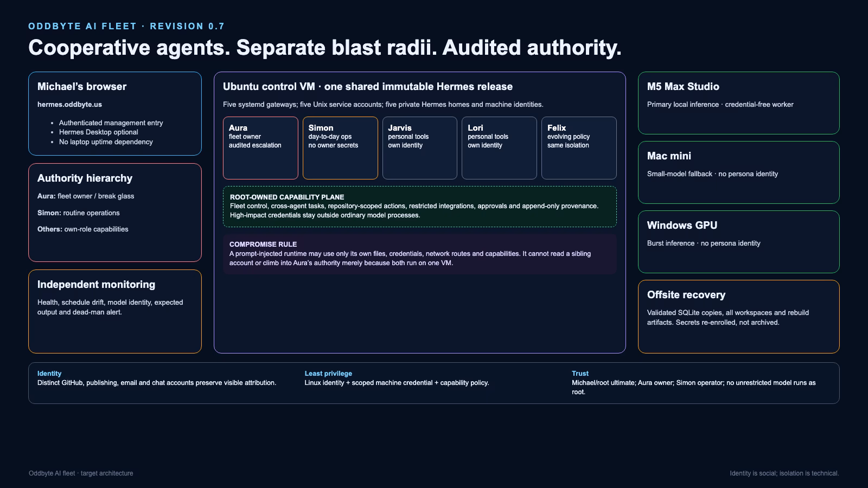Select the 'Michael's browser' card title
Screen dimensions: 868x488
pos(82,86)
